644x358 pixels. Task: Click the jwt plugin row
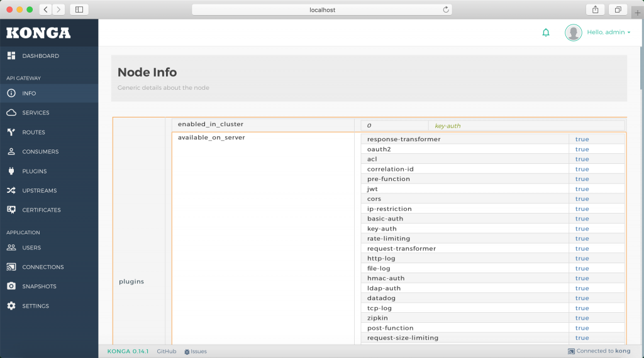click(493, 188)
